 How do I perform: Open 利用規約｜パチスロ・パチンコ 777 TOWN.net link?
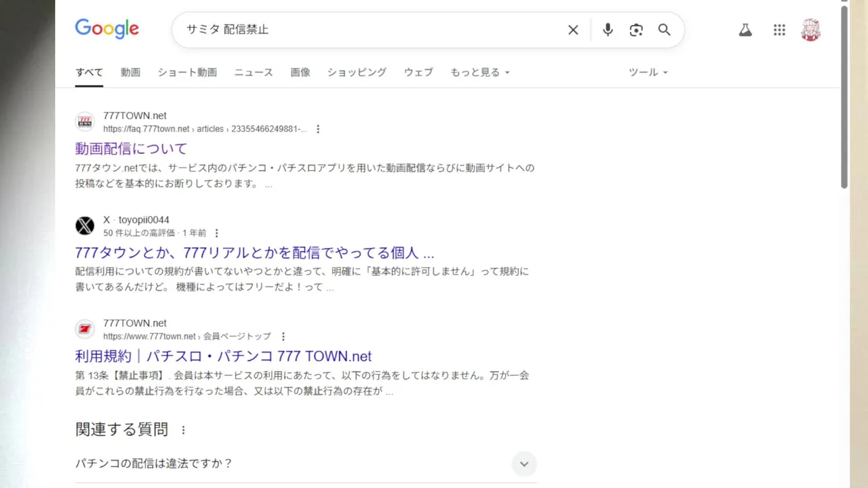[x=223, y=357]
